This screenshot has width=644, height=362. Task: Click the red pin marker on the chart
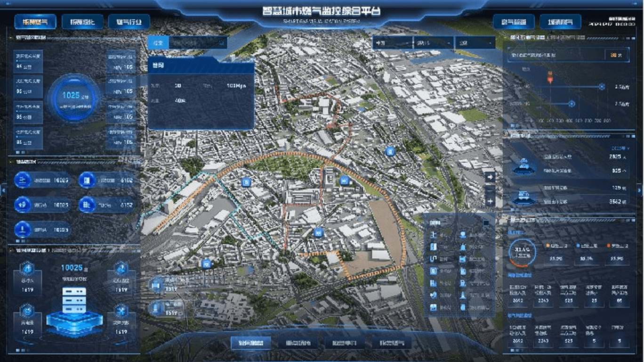(x=550, y=78)
